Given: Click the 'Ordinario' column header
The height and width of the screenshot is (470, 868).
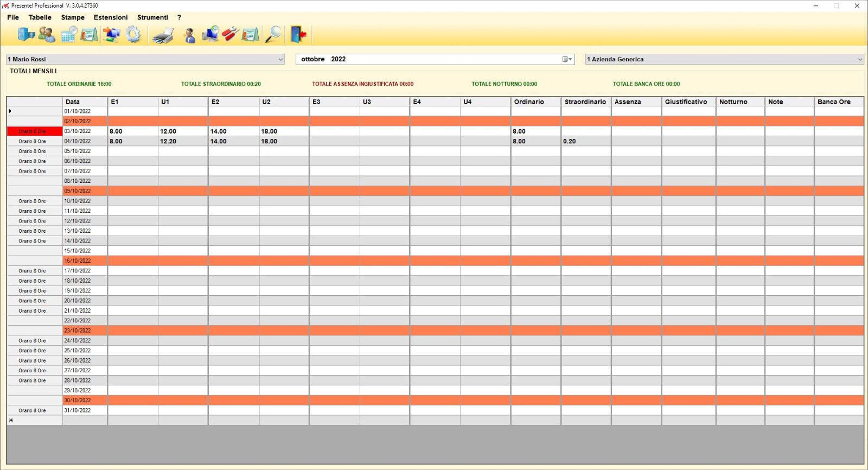Looking at the screenshot, I should [x=536, y=101].
